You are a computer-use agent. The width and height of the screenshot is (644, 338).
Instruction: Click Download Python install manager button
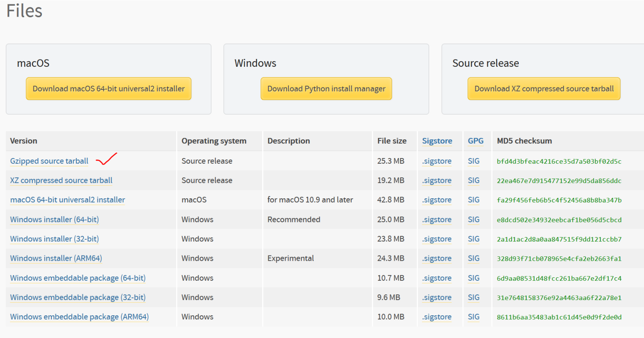326,89
